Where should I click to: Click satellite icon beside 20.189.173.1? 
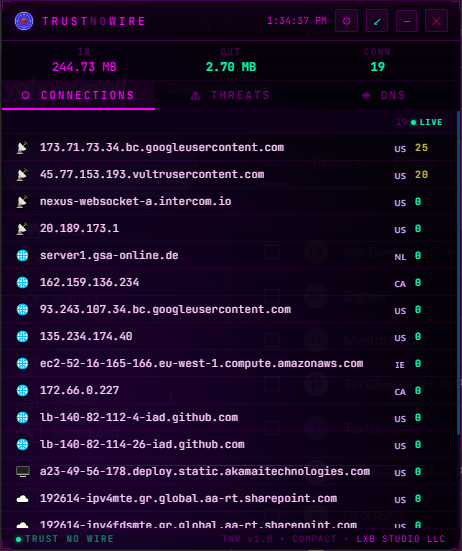22,229
